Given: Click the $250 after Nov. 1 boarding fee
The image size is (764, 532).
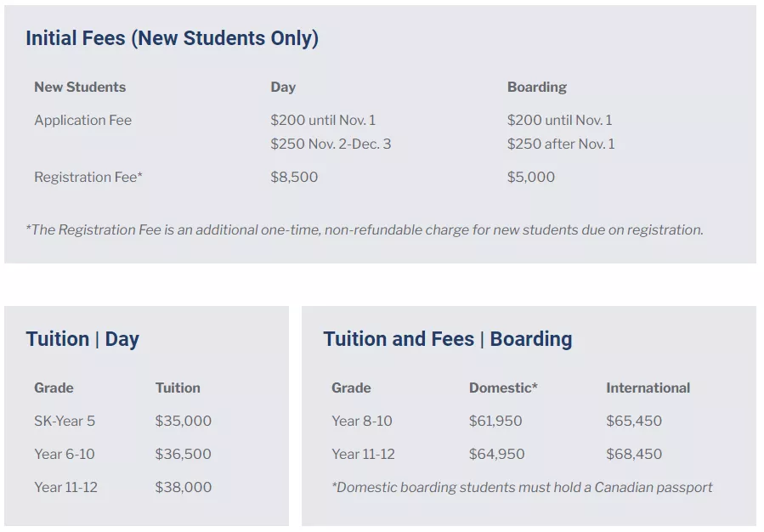Looking at the screenshot, I should 561,144.
